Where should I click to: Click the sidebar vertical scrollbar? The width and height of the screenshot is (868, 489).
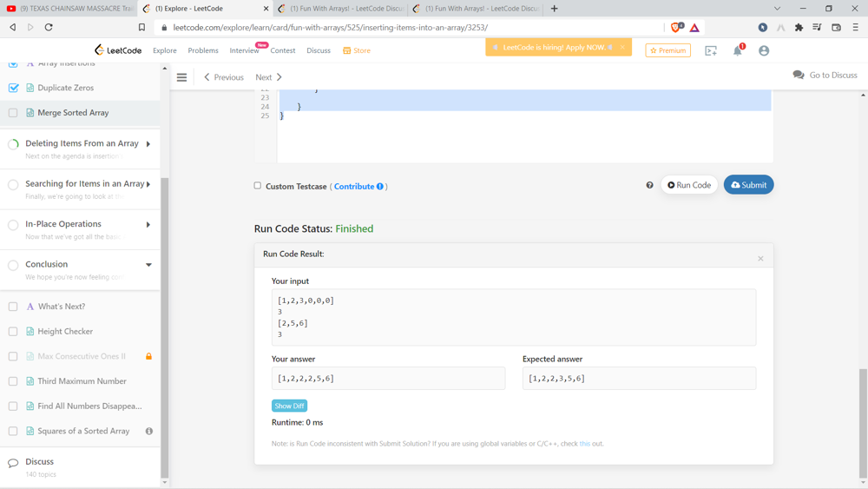click(x=164, y=327)
